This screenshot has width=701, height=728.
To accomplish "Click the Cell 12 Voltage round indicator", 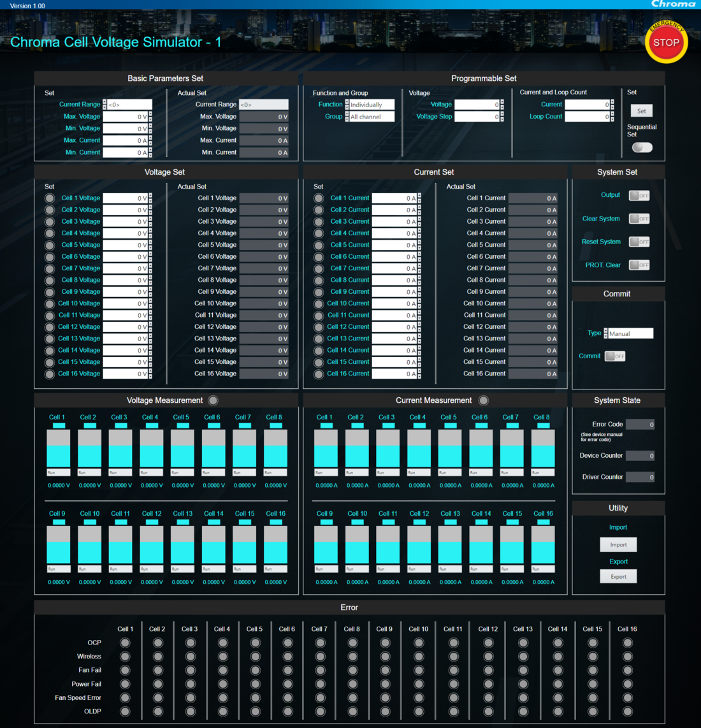I will 49,327.
